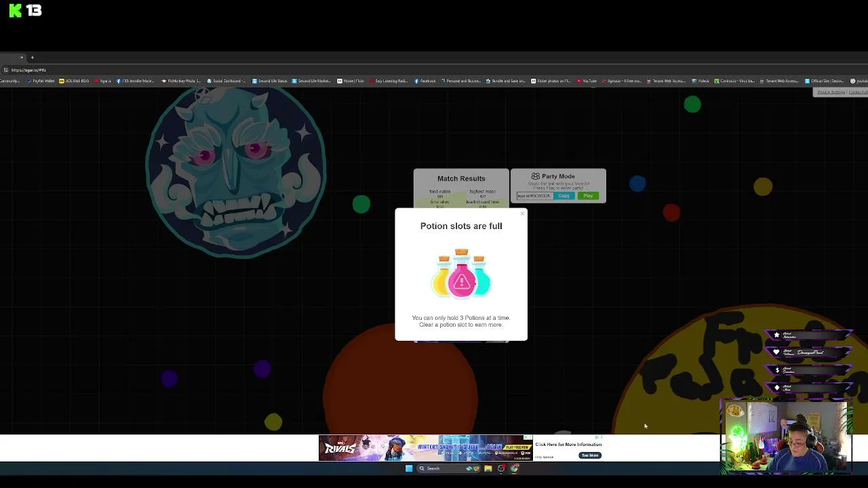Open the Flickr photos bookmark
Viewport: 868px width, 488px height.
click(x=551, y=81)
